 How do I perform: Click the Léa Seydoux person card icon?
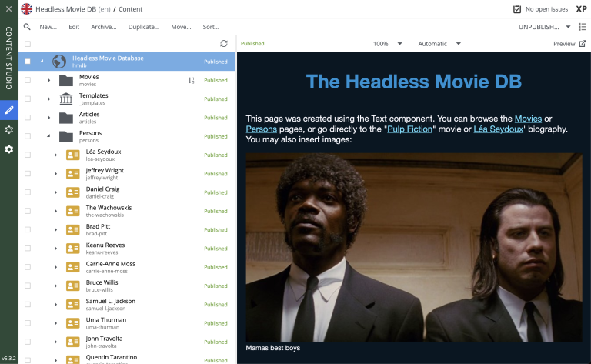73,155
